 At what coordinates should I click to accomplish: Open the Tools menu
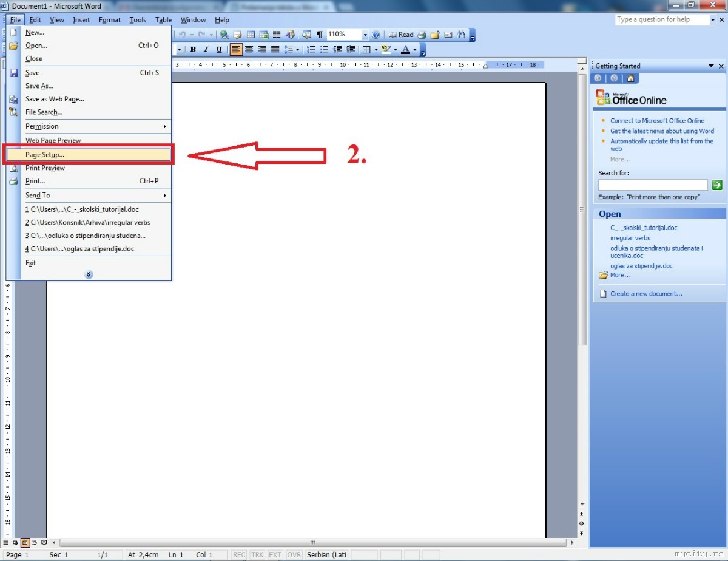tap(138, 20)
